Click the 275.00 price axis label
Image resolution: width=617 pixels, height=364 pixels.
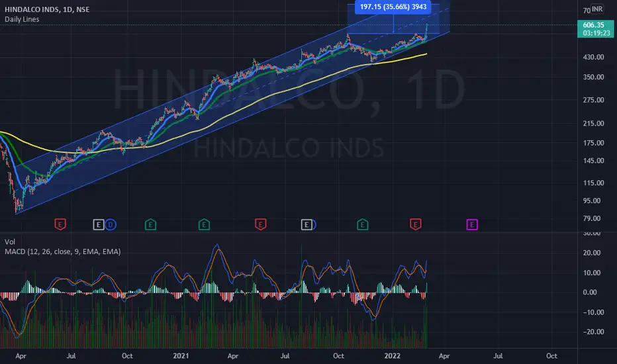coord(593,100)
